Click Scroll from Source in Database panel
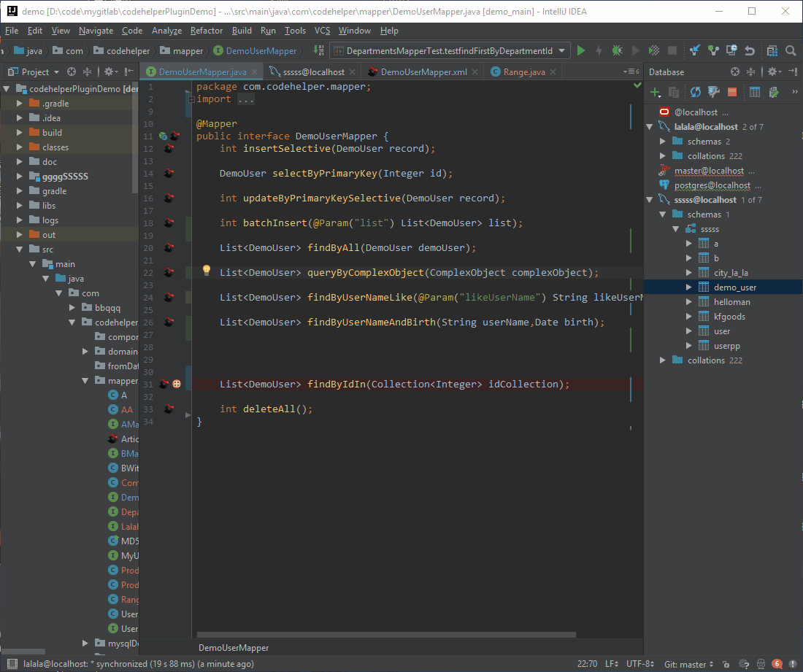Viewport: 803px width, 672px height. pyautogui.click(x=735, y=72)
